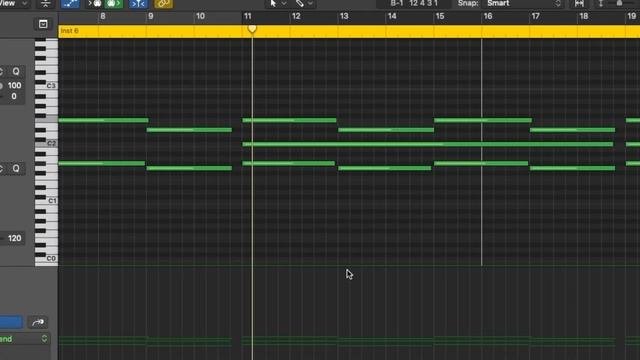Screen dimensions: 640x360
Task: Click the horizontal auto zoom icon
Action: (x=579, y=4)
